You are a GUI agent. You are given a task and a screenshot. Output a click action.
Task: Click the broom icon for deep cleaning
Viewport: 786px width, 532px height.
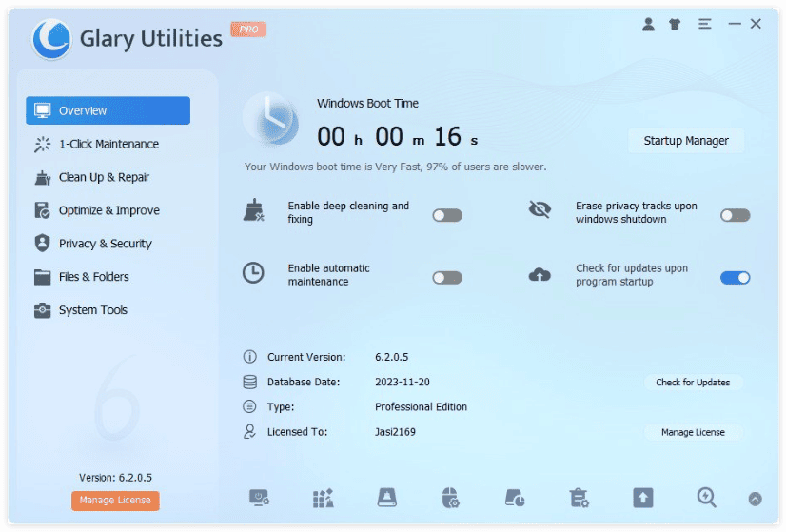[254, 210]
